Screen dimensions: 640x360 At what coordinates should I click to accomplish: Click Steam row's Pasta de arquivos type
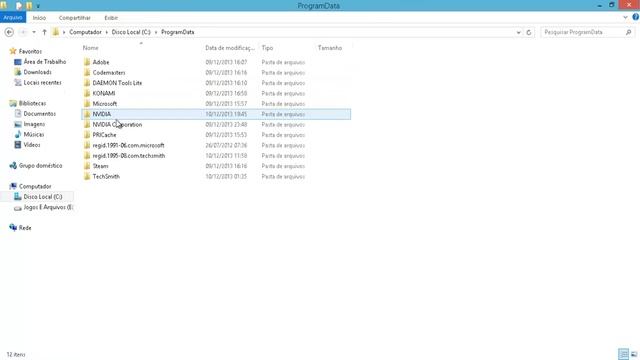(x=283, y=166)
